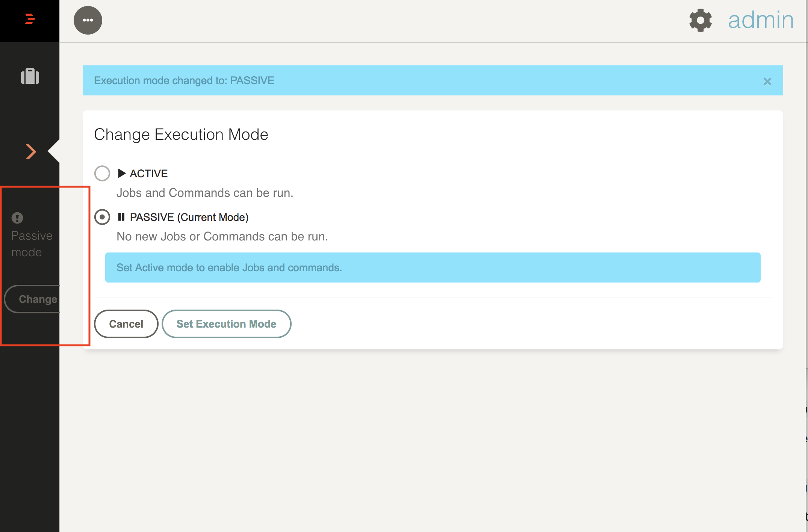The width and height of the screenshot is (808, 532).
Task: Click Set Execution Mode button
Action: (226, 324)
